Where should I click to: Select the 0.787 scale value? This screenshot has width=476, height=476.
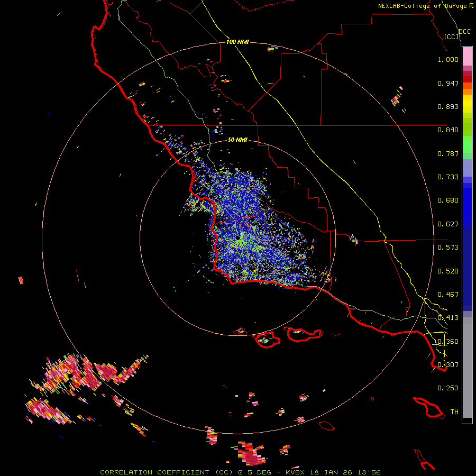448,153
